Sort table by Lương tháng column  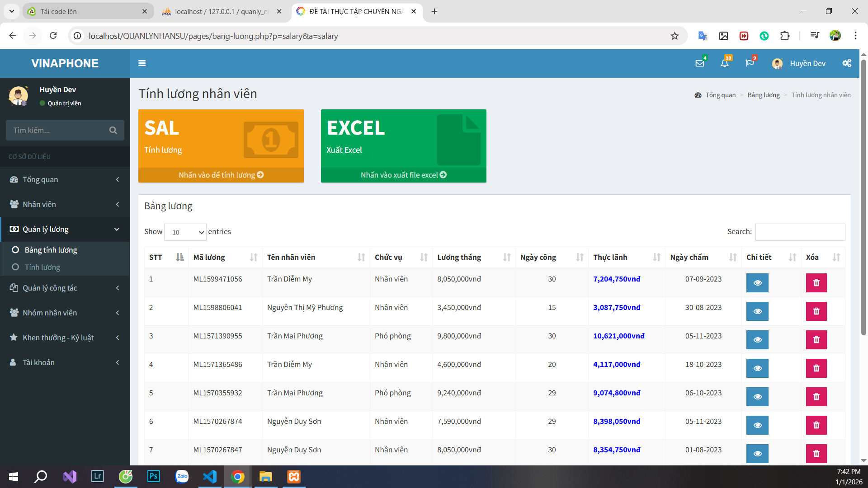[474, 257]
